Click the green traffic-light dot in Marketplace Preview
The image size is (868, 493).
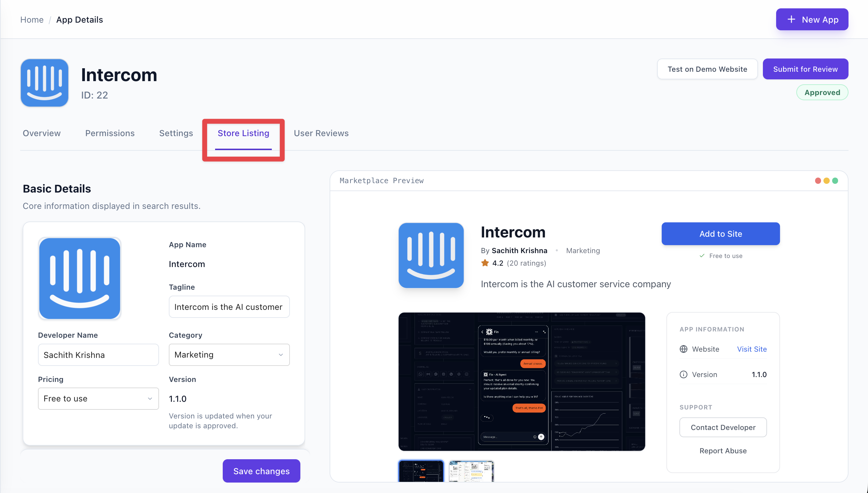[835, 180]
